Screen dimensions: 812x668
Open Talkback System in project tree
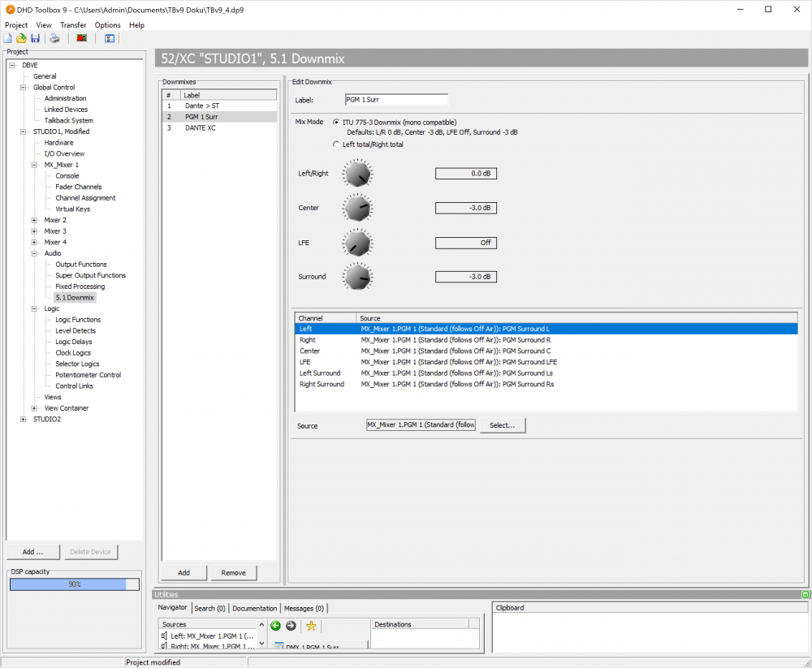click(68, 121)
